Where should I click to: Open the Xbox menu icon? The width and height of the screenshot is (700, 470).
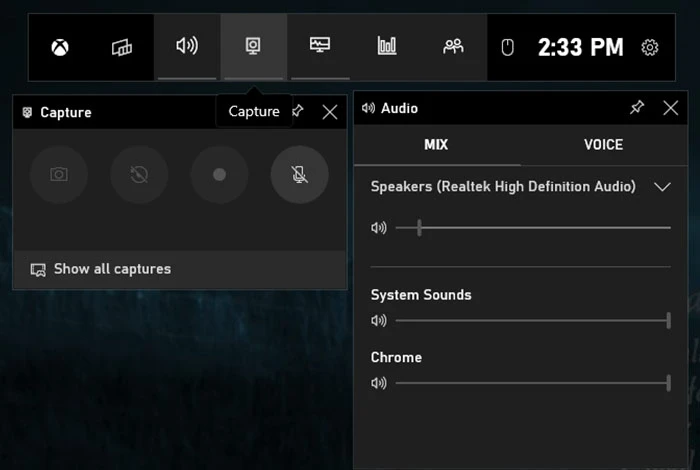tap(60, 47)
